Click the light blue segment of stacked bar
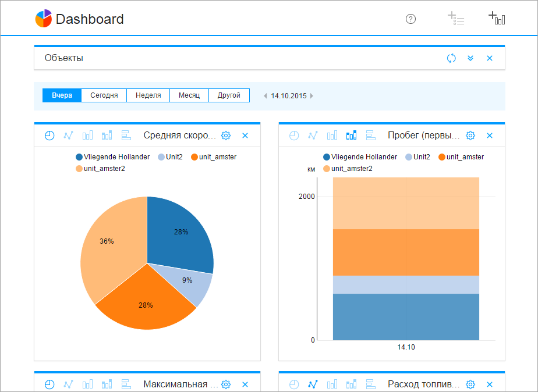538x392 pixels. (x=406, y=285)
